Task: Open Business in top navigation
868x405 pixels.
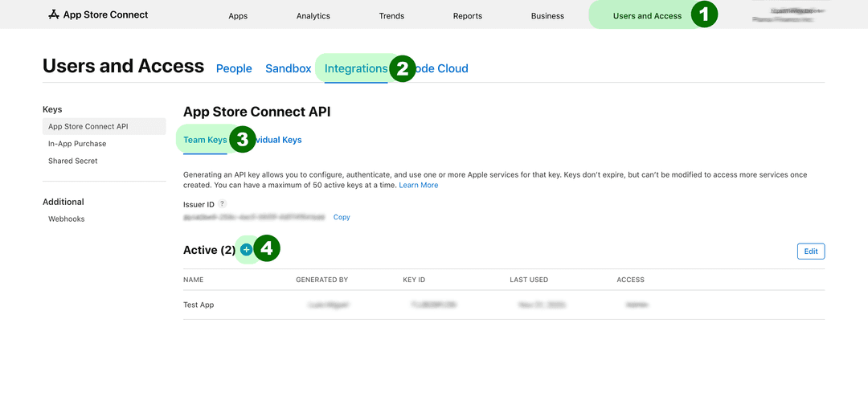Action: point(547,16)
